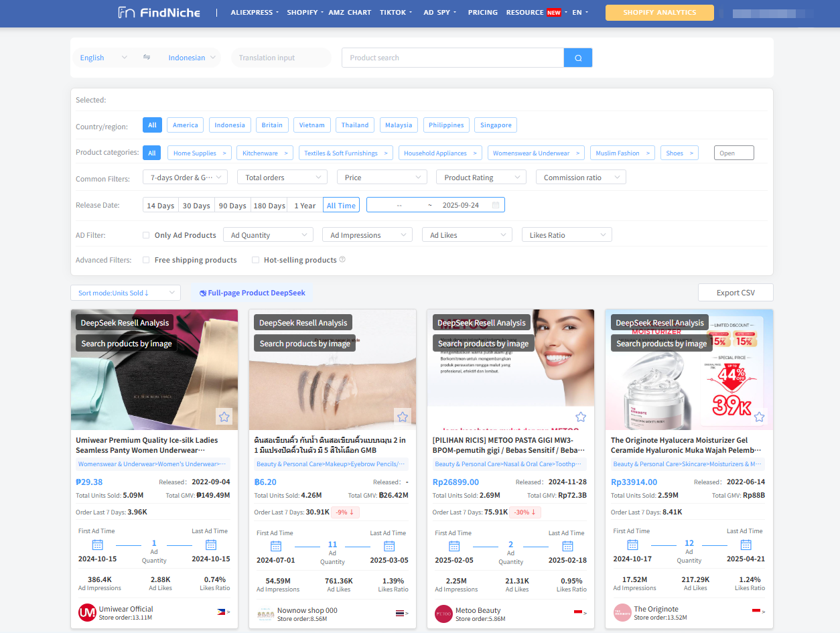Screen dimensions: 840x633
Task: Click the blue product search magnifier button
Action: pyautogui.click(x=577, y=58)
